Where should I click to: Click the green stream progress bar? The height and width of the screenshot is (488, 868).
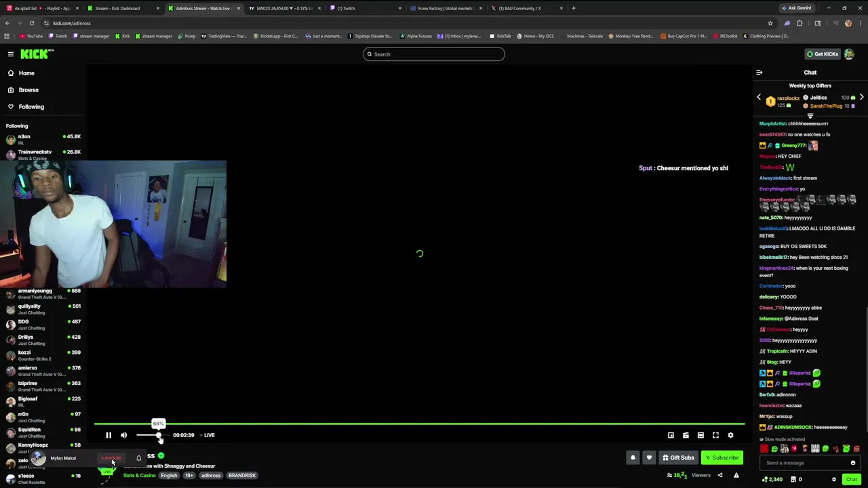click(419, 424)
